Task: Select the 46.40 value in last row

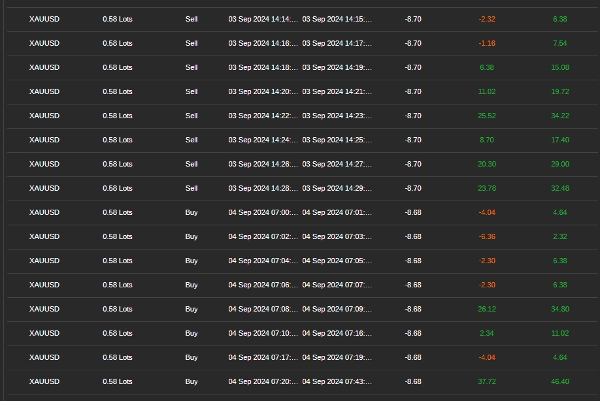Action: point(560,381)
